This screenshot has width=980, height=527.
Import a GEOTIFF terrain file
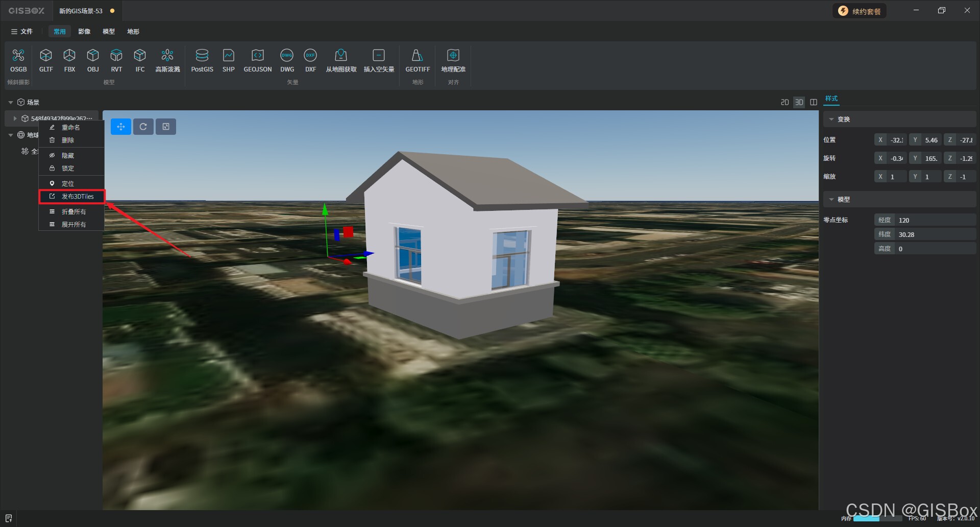418,60
